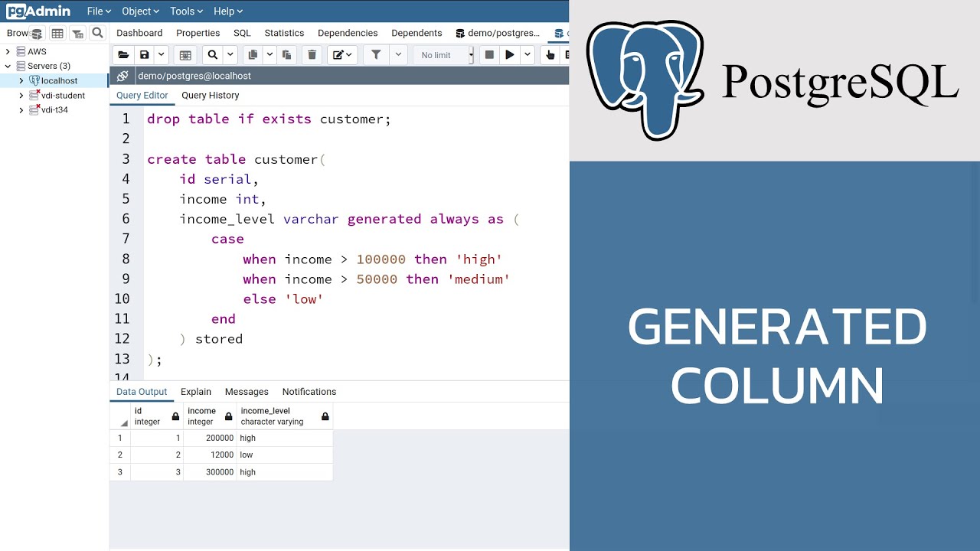Click the Save Data Changes grid icon
The image size is (980, 551).
pyautogui.click(x=185, y=55)
